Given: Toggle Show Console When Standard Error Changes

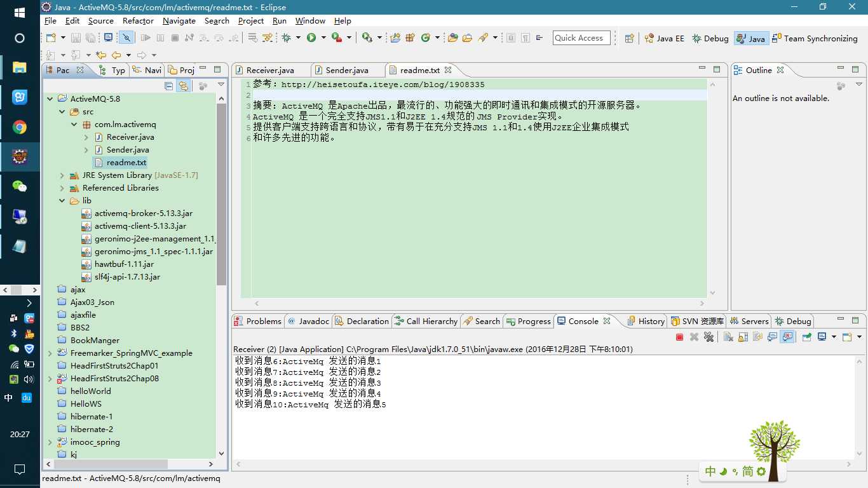Looking at the screenshot, I should pyautogui.click(x=787, y=337).
